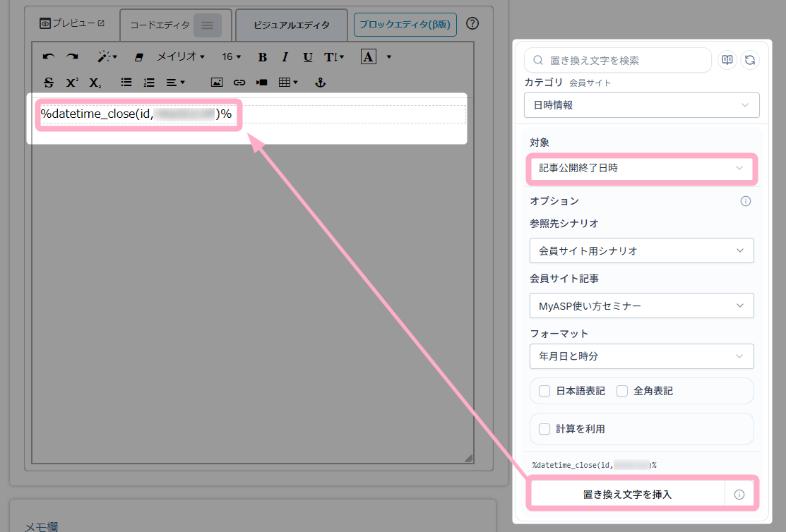Insert an anchor
This screenshot has width=786, height=532.
(x=321, y=83)
